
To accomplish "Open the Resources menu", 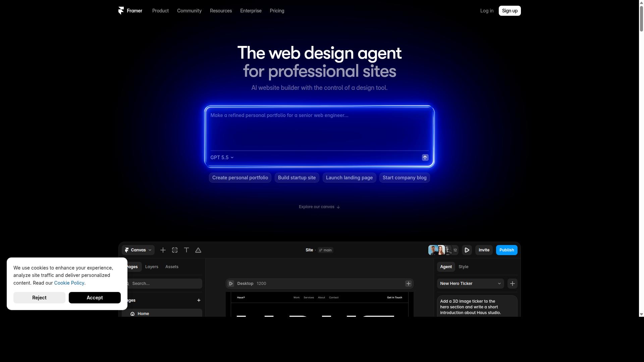I will pyautogui.click(x=221, y=11).
